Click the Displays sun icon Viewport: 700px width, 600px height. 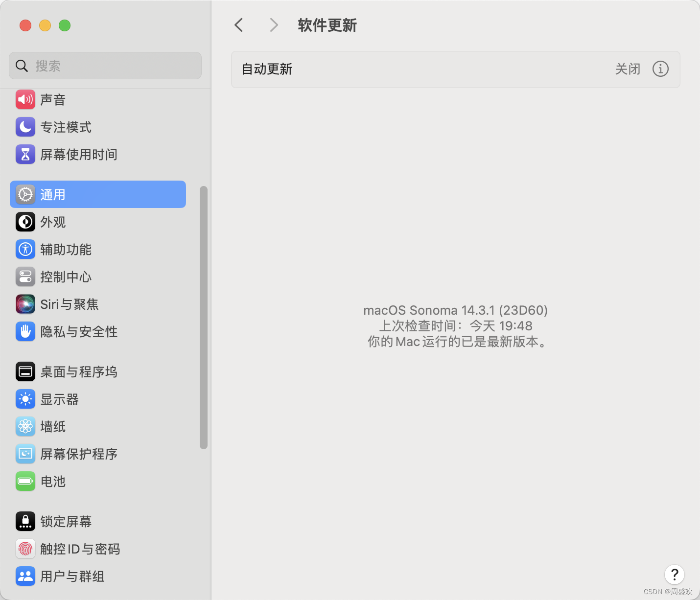(25, 399)
